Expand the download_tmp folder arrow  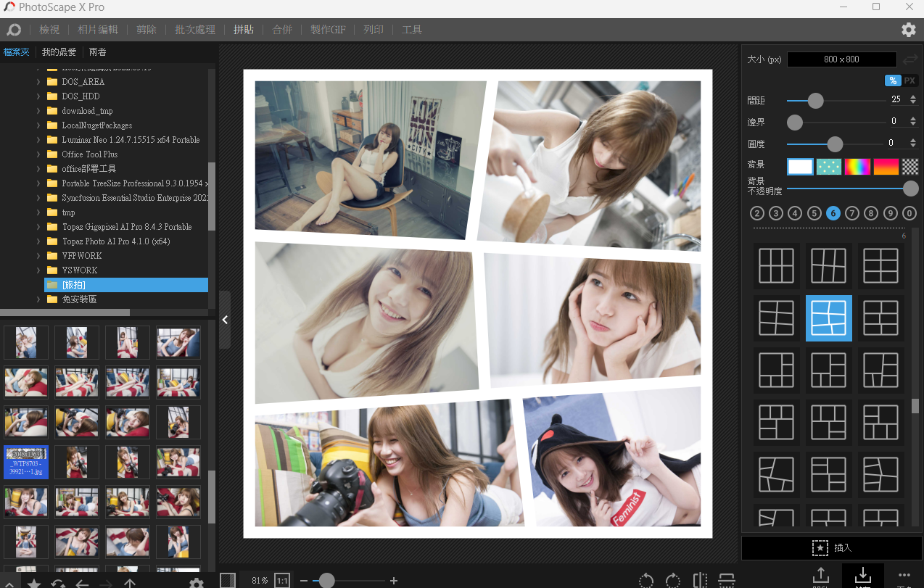tap(38, 111)
